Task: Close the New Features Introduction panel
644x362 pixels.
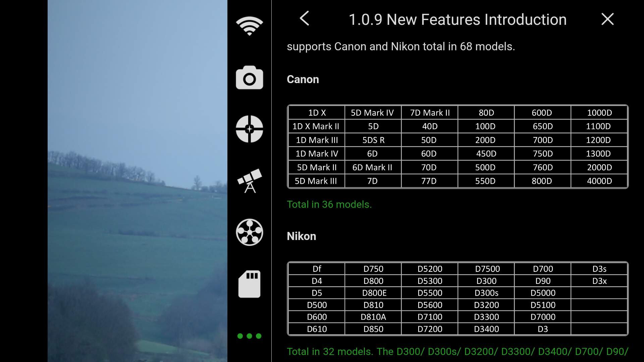Action: pyautogui.click(x=607, y=19)
